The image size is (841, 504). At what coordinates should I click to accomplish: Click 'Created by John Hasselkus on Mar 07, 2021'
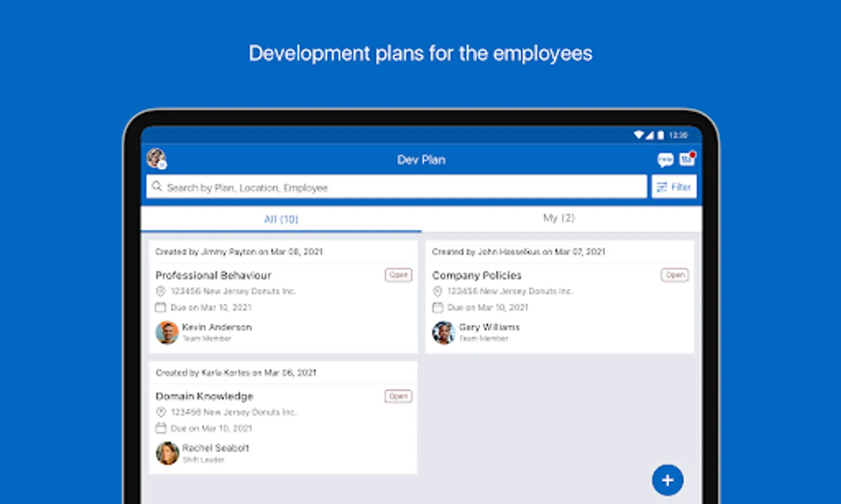click(519, 252)
